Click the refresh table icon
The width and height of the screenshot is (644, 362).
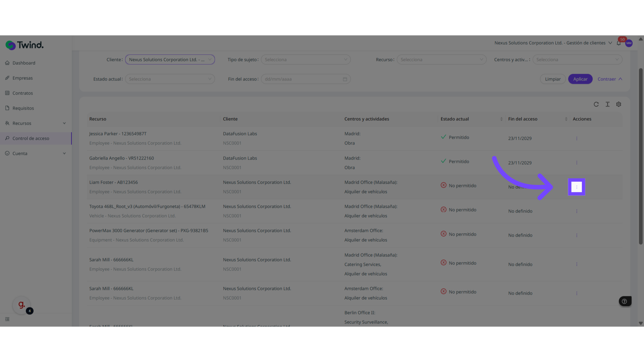tap(596, 104)
